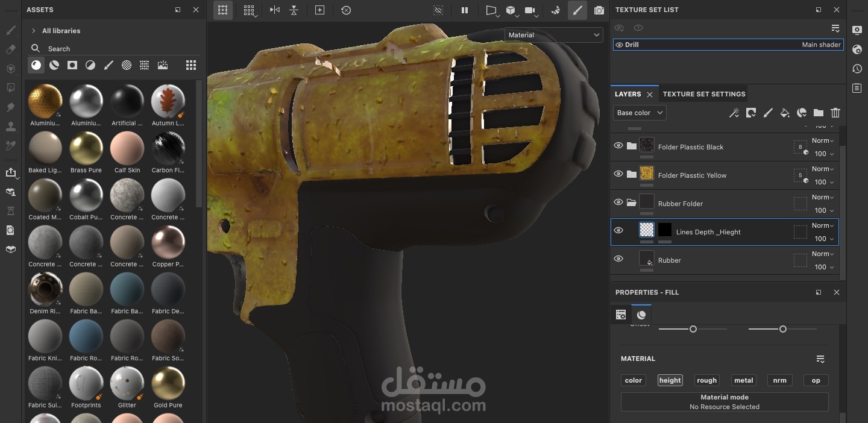The height and width of the screenshot is (423, 868).
Task: Adjust the left Offset slider handle
Action: coord(693,329)
